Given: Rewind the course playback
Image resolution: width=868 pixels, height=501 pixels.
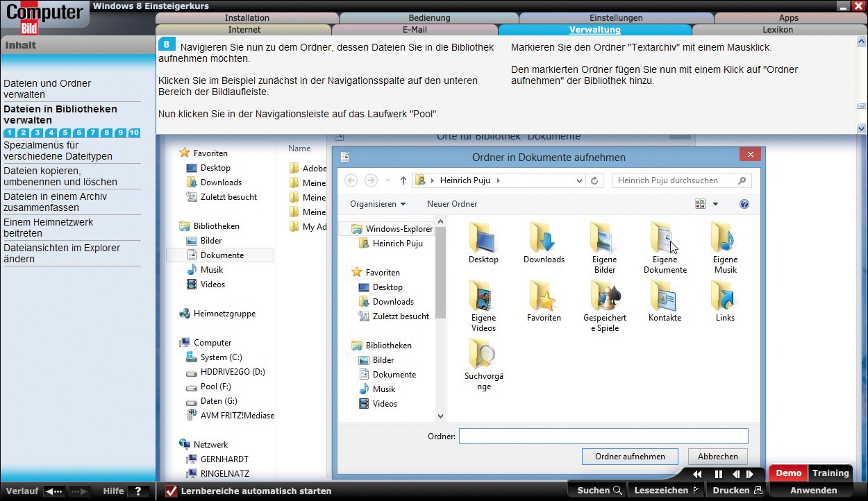Looking at the screenshot, I should click(x=697, y=474).
